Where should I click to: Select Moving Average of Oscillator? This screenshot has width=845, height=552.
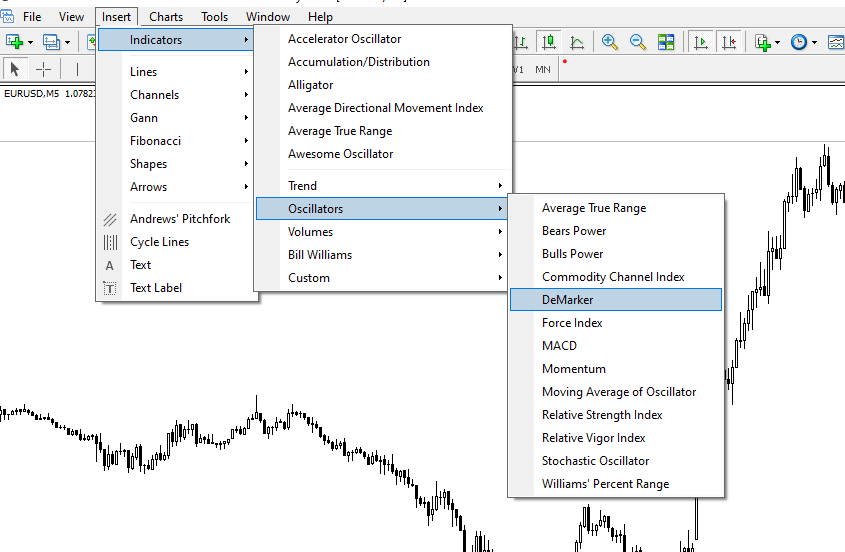point(615,392)
